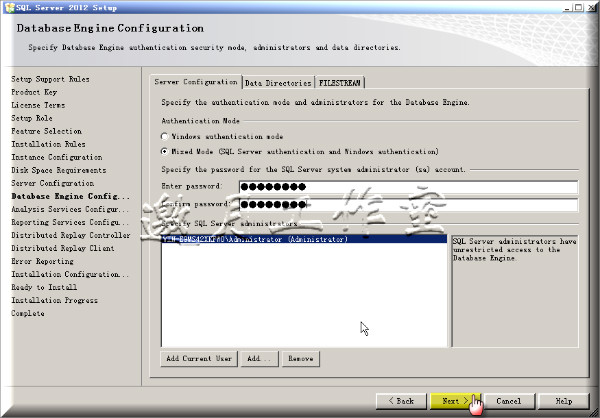
Task: Proceed with the Next button
Action: click(x=455, y=401)
